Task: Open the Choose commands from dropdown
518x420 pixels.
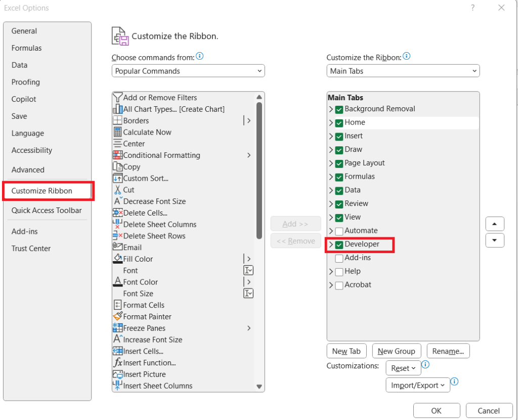Action: click(188, 71)
